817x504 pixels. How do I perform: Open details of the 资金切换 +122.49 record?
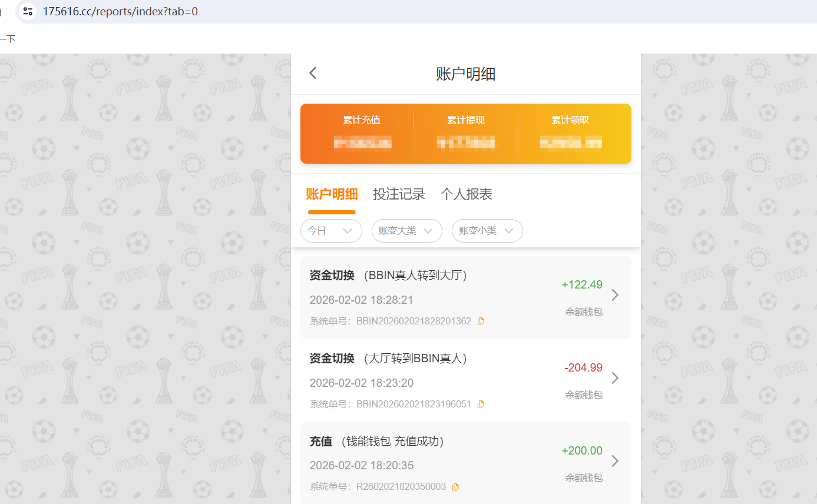(x=615, y=295)
